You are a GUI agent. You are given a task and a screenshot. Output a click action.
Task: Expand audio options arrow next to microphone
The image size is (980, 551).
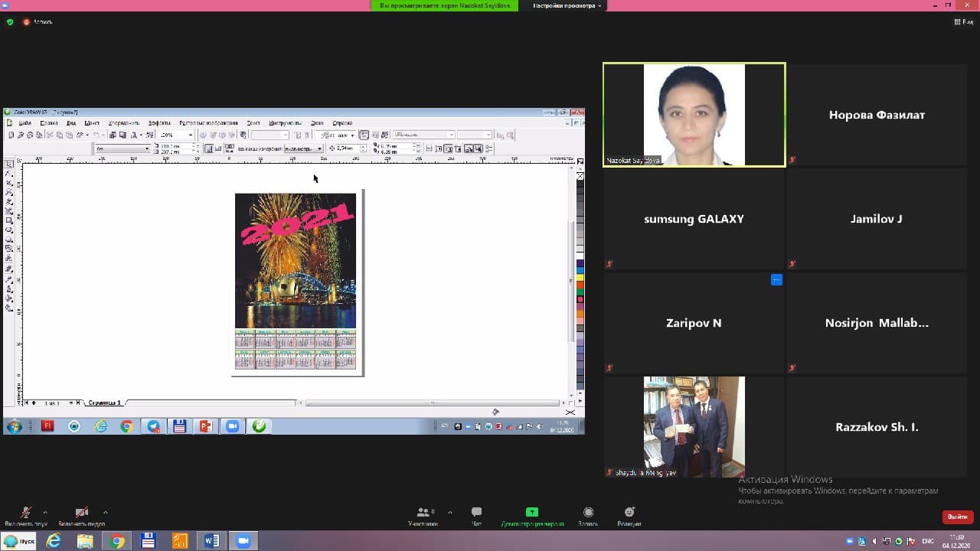(x=46, y=512)
